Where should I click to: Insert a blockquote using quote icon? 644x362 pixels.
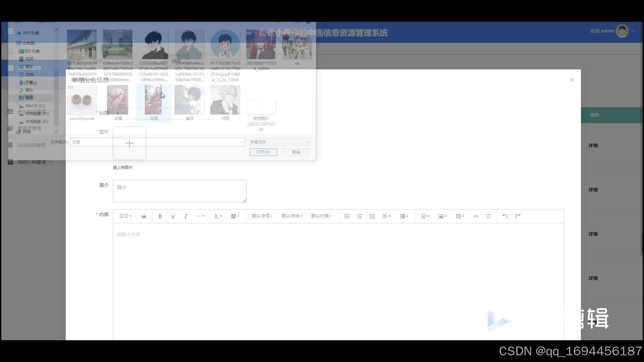(144, 216)
